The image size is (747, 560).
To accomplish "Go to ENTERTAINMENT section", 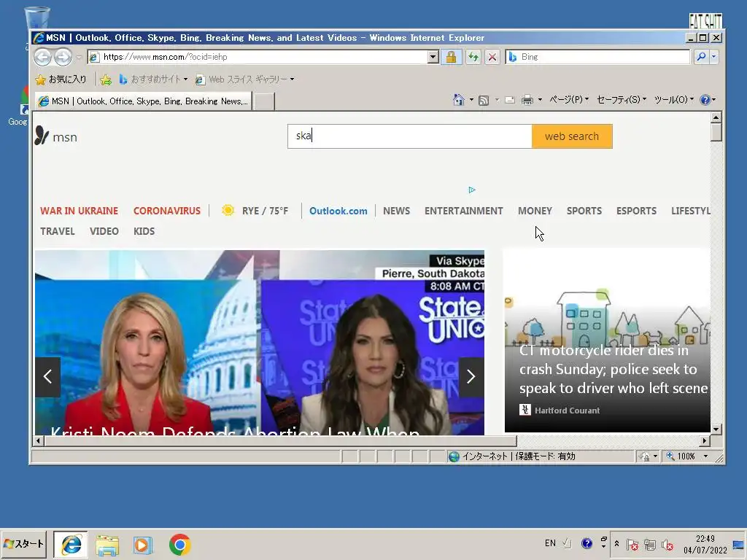I will [463, 211].
